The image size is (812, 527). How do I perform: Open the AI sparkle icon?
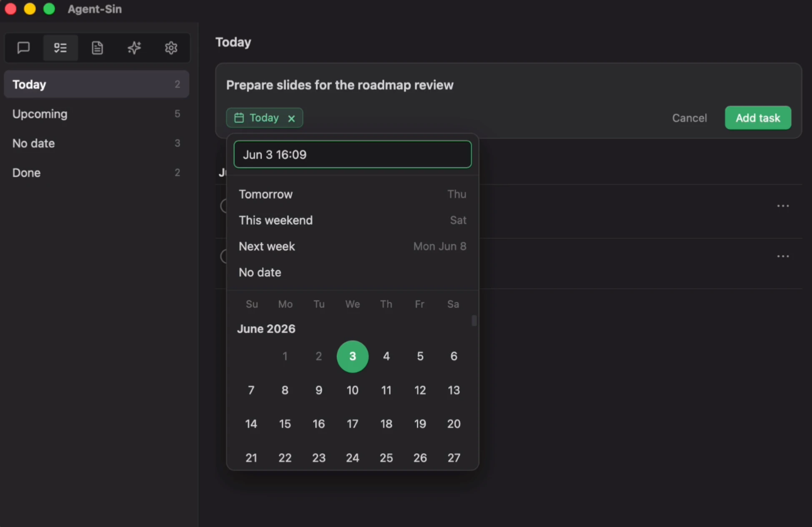[x=134, y=48]
